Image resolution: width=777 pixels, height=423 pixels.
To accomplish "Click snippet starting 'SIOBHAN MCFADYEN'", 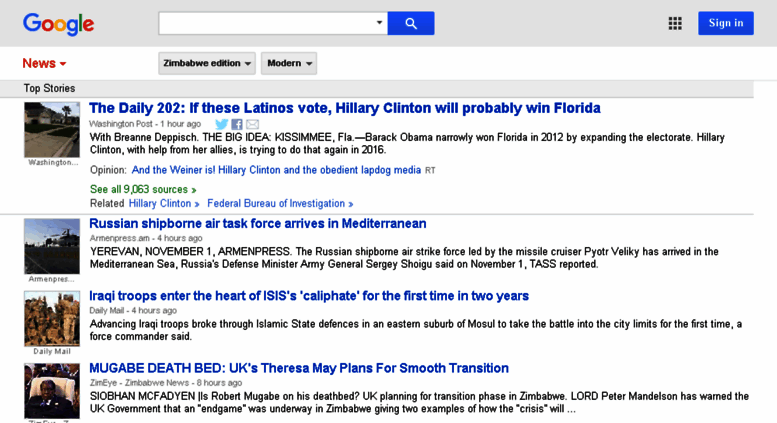I will (x=419, y=402).
